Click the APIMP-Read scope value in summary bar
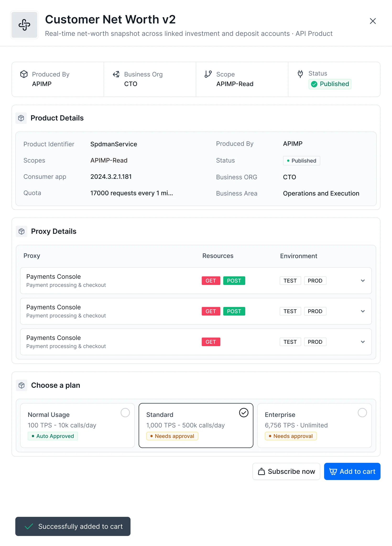This screenshot has height=546, width=392. pyautogui.click(x=235, y=84)
